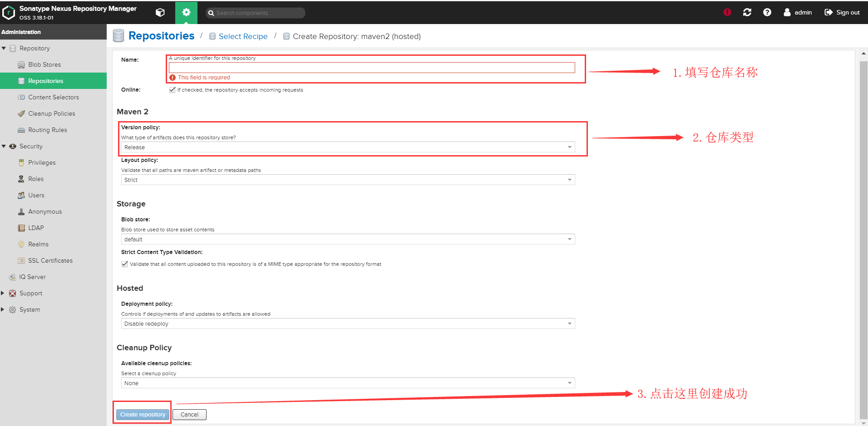This screenshot has height=426, width=868.
Task: Go to Select Recipe breadcrumb link
Action: pyautogui.click(x=243, y=36)
